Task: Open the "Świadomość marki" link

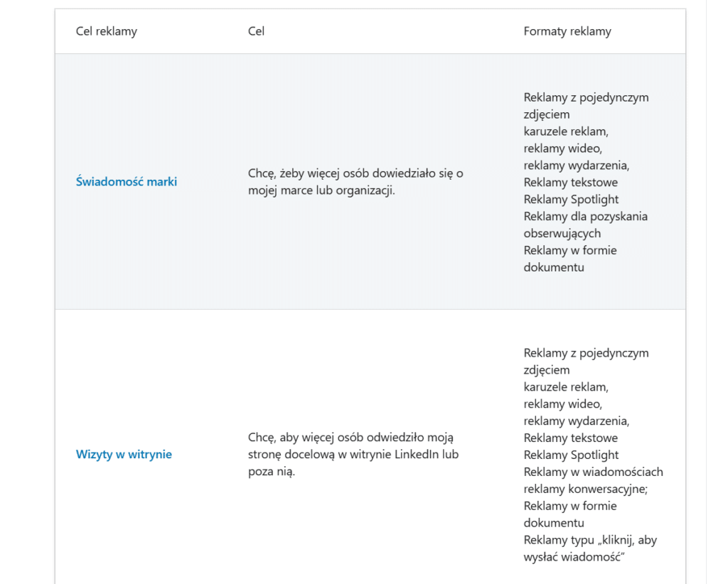Action: (126, 182)
